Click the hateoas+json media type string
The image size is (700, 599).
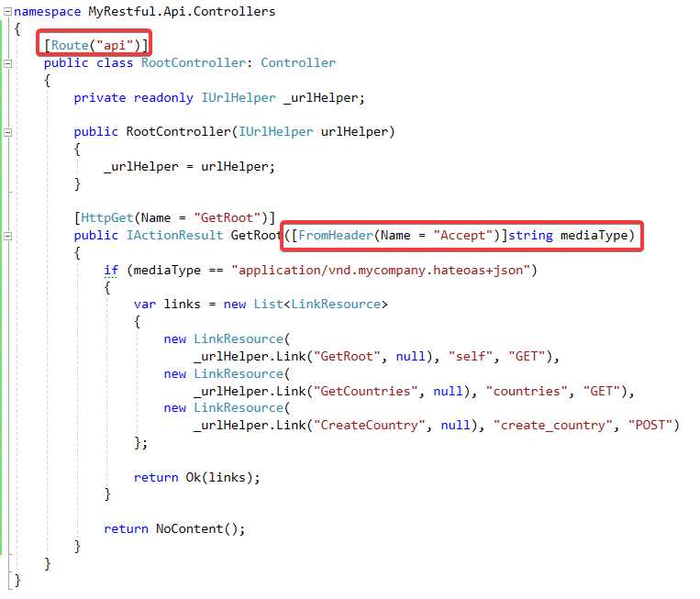click(x=381, y=270)
